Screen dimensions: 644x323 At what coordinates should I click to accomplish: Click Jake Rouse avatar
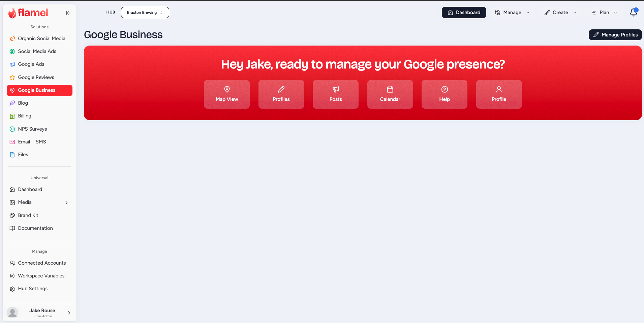pos(12,313)
